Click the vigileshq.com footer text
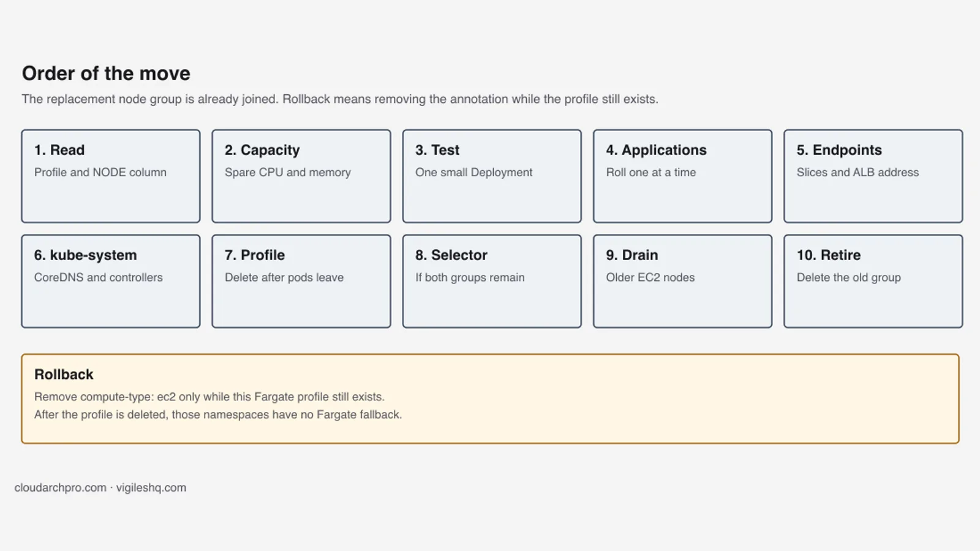 (151, 488)
